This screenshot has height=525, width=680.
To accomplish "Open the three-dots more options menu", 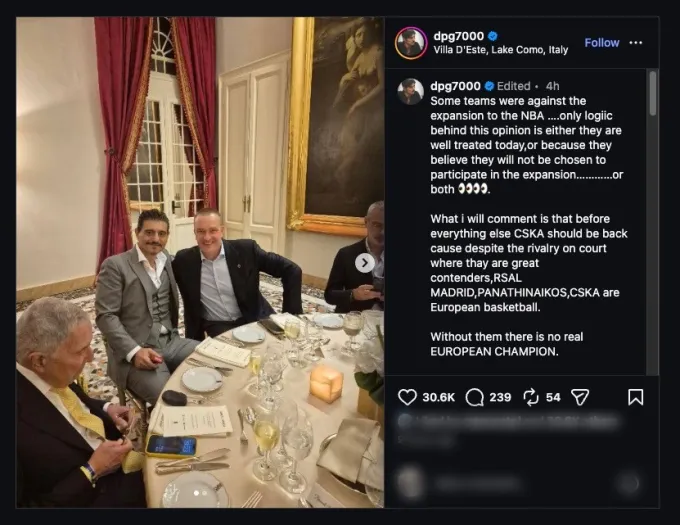I will (x=635, y=42).
